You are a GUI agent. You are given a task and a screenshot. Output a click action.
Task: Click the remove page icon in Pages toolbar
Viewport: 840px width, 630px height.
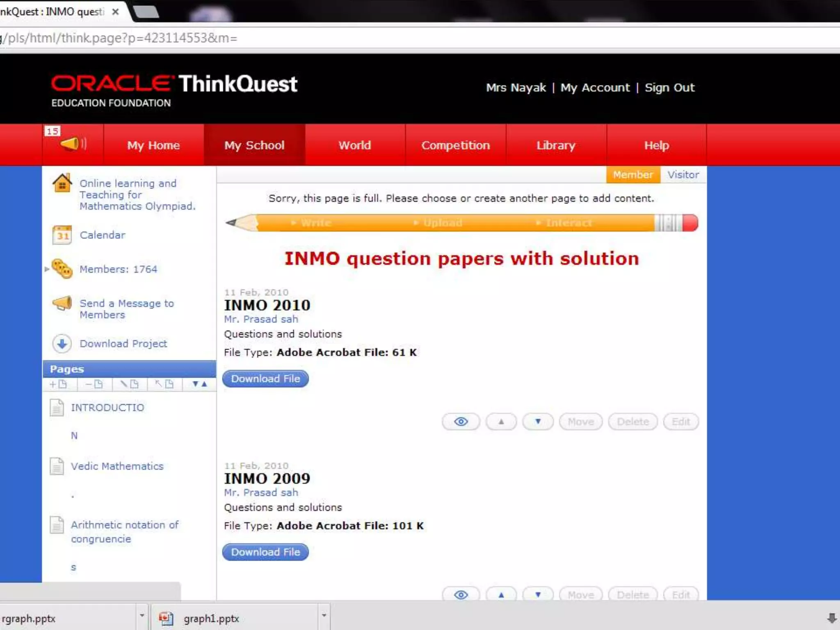(x=94, y=384)
